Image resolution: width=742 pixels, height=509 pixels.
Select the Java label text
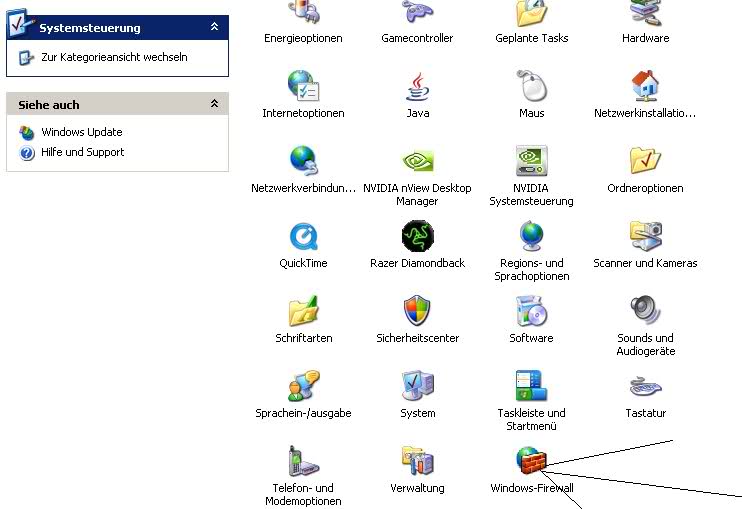click(x=418, y=113)
